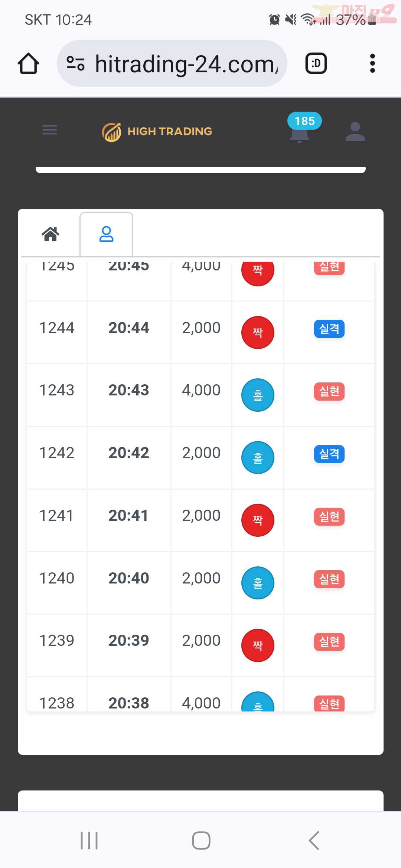
Task: Tap the blue 홀 circle in row 1243
Action: coord(258,395)
